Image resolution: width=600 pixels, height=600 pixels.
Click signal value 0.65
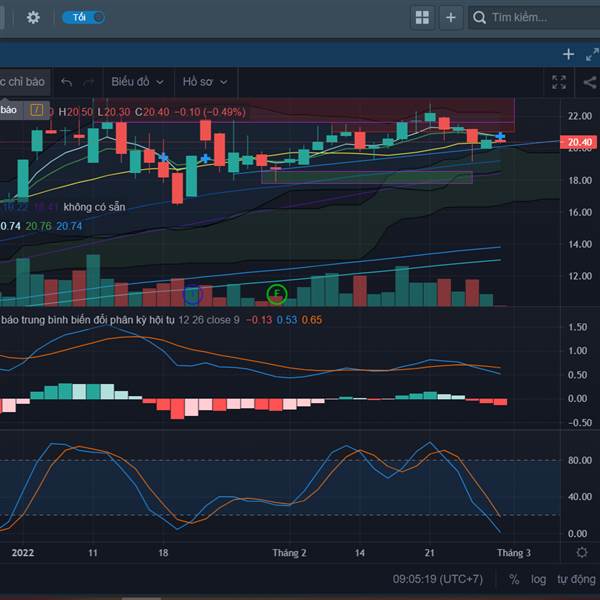311,320
